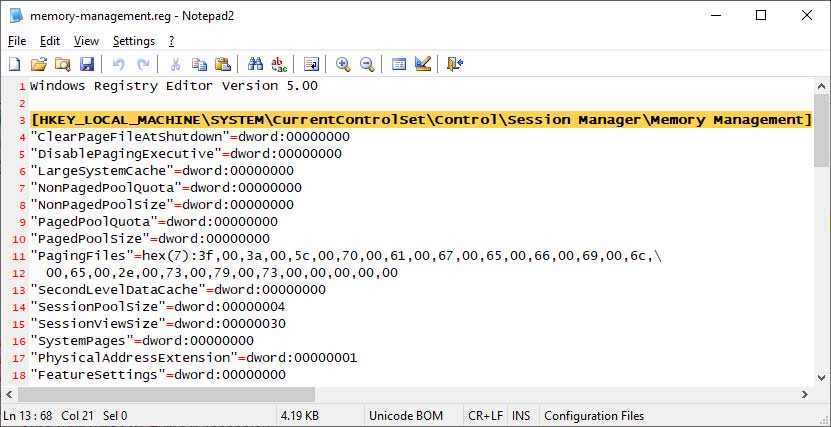
Task: Click the New file toolbar icon
Action: [x=15, y=64]
